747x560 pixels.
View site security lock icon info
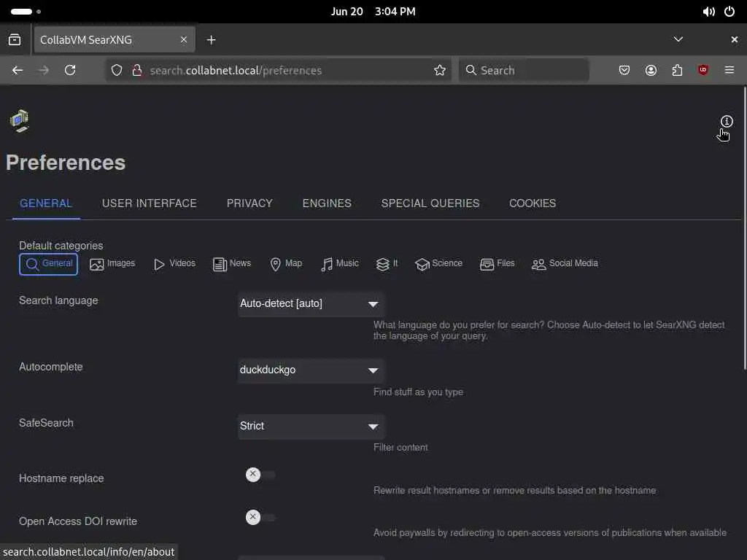click(137, 71)
